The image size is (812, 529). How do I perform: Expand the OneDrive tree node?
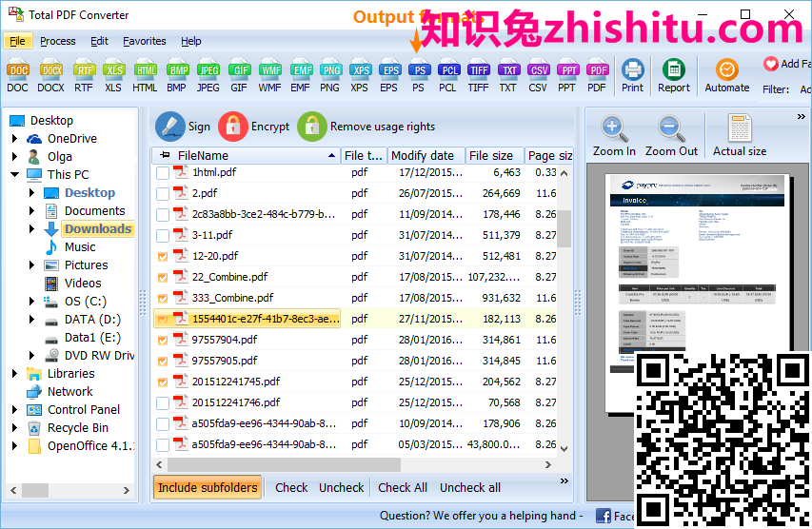14,139
